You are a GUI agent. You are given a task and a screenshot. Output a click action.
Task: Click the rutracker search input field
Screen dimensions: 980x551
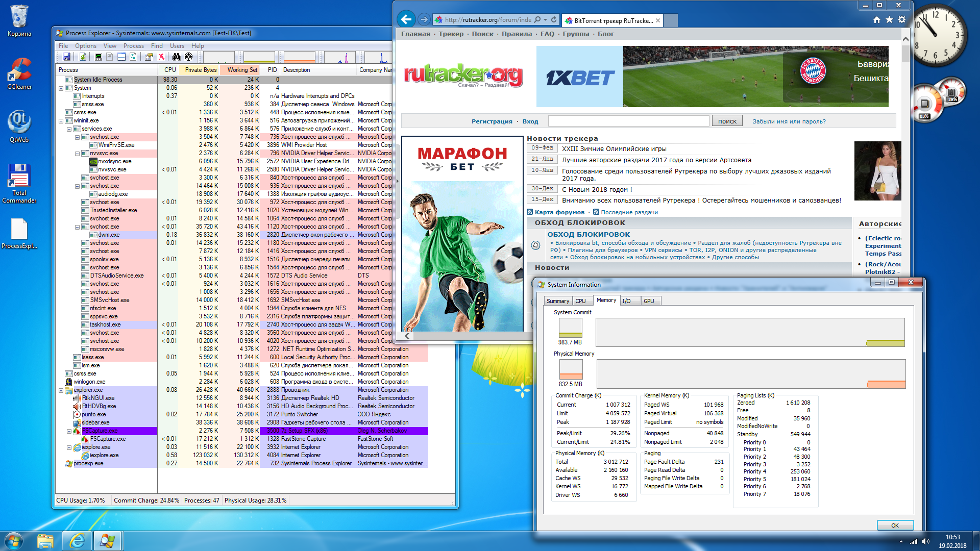(x=628, y=121)
